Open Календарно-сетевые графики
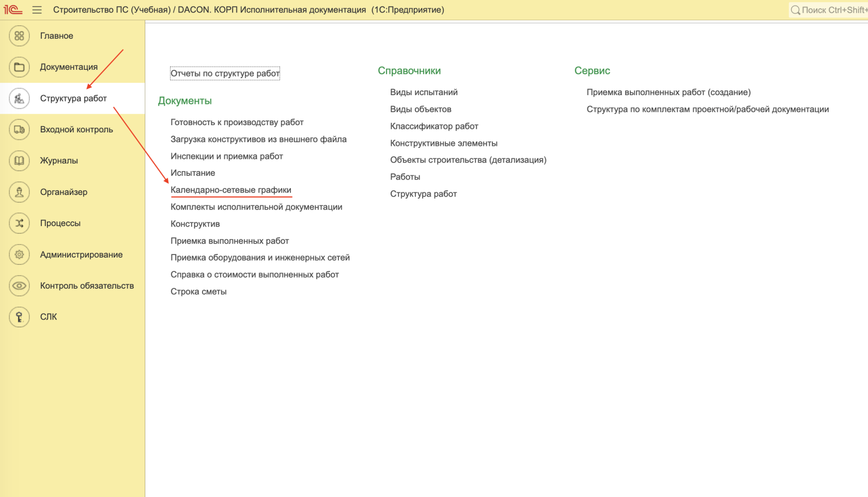 click(231, 190)
